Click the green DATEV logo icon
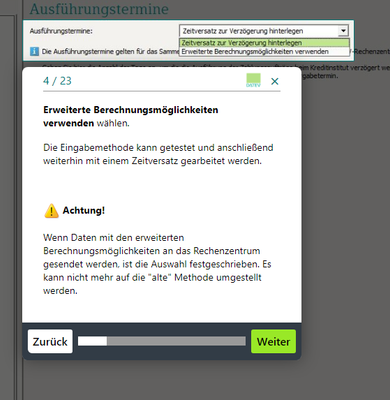The width and height of the screenshot is (390, 400). click(253, 80)
